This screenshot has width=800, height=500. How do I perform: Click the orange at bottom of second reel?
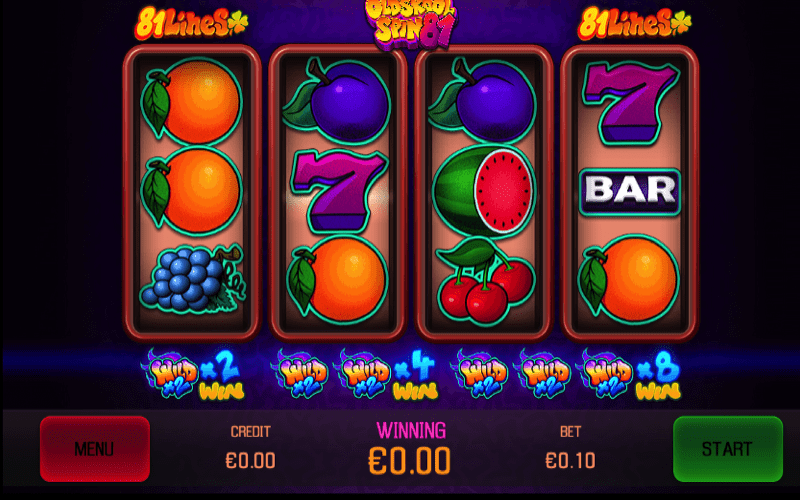tap(337, 280)
